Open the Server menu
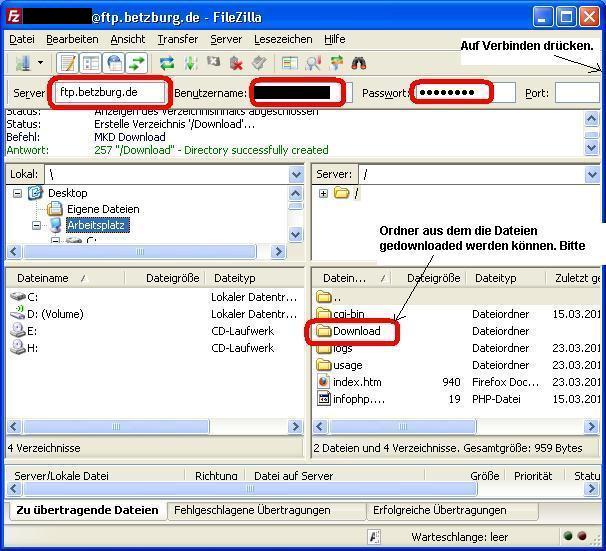The image size is (606, 551). tap(226, 39)
